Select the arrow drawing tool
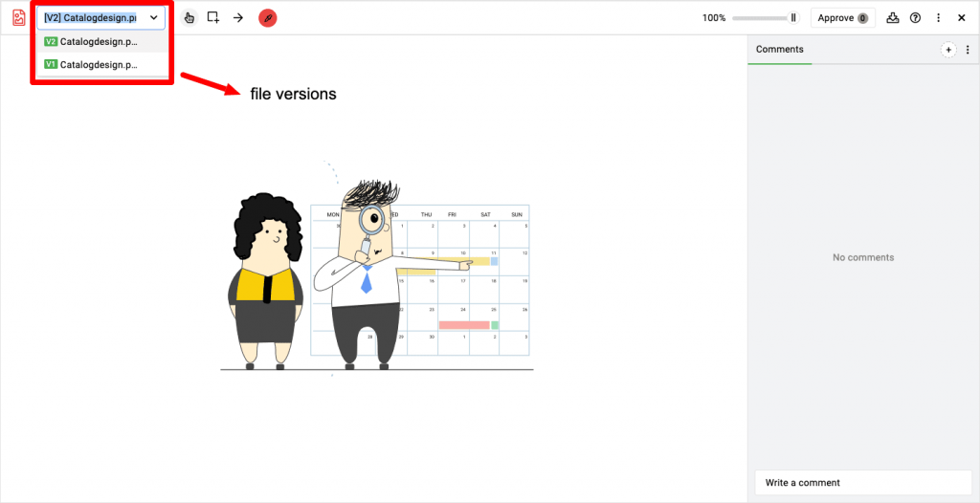 pos(238,17)
